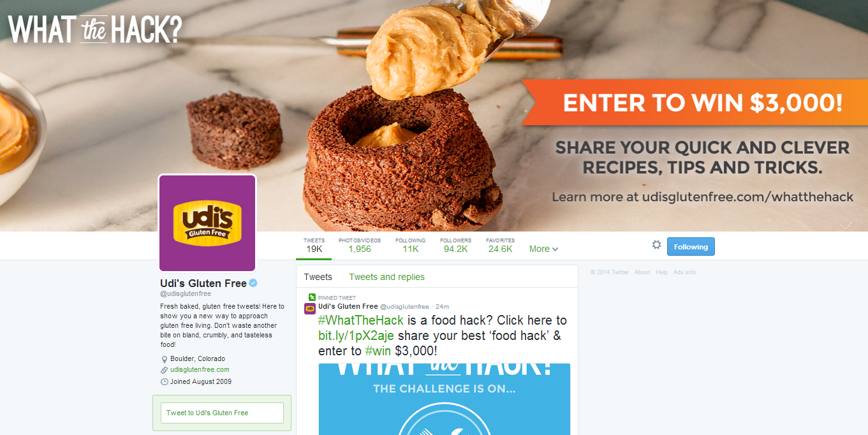Click the Tweet to Udi's Gluten Free field
The width and height of the screenshot is (868, 435).
tap(222, 413)
